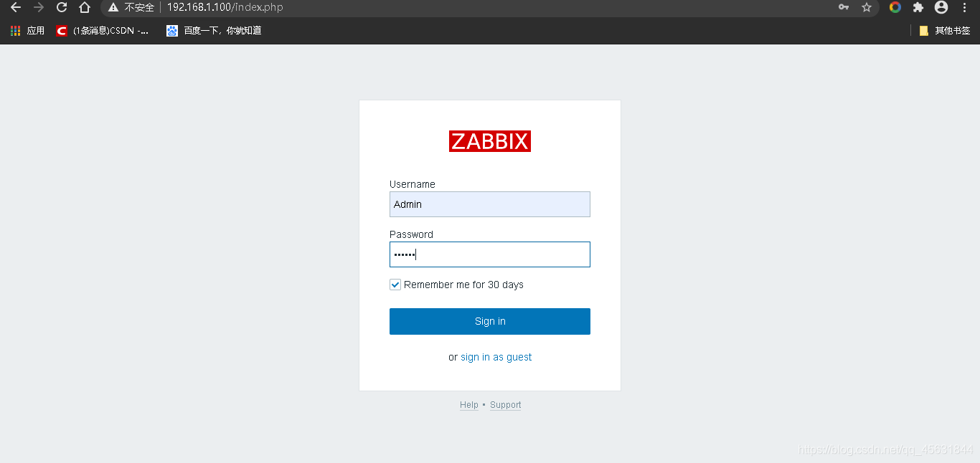Viewport: 980px width, 463px height.
Task: Click the Sign in button
Action: coord(490,321)
